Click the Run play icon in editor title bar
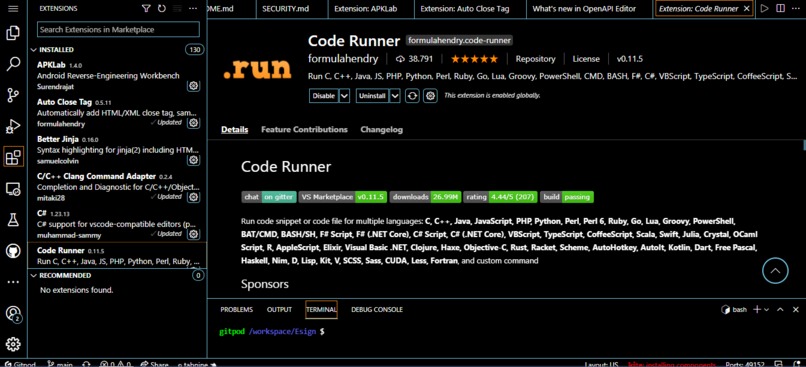This screenshot has height=367, width=806. pos(764,9)
